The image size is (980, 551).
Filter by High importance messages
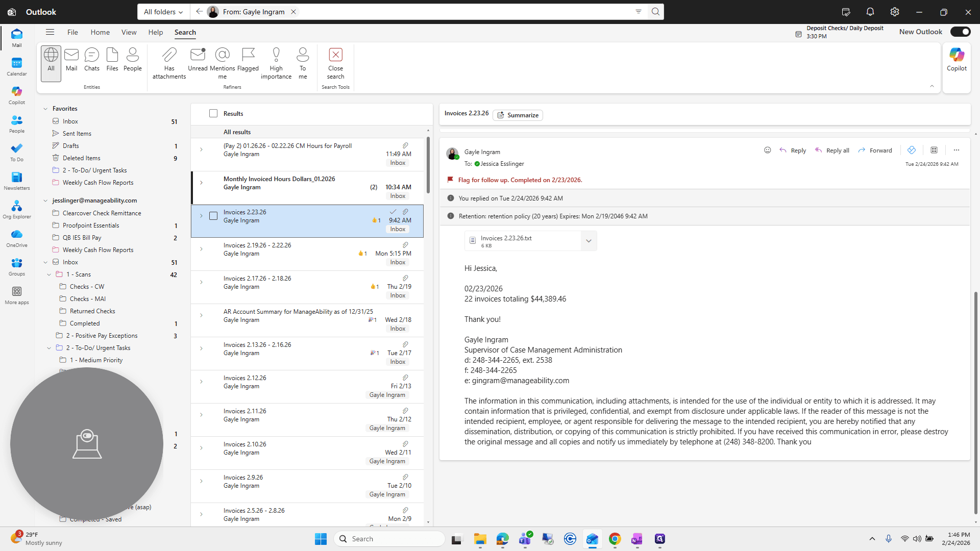276,63
